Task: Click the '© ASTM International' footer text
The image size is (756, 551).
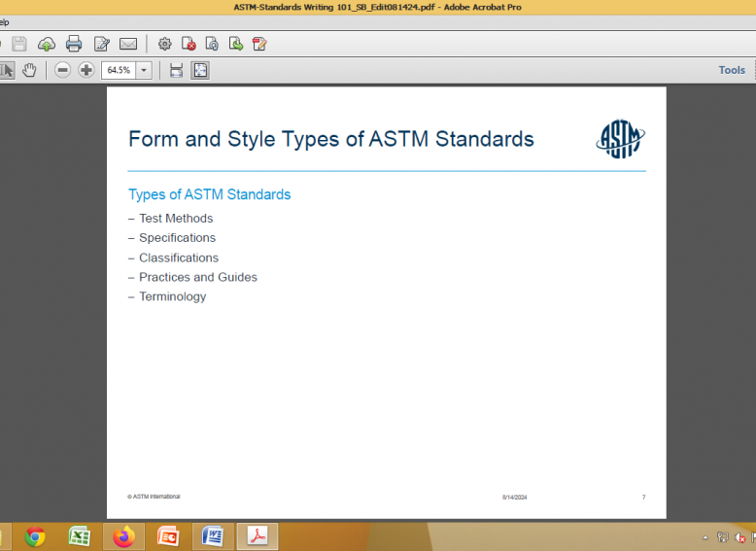Action: 154,497
